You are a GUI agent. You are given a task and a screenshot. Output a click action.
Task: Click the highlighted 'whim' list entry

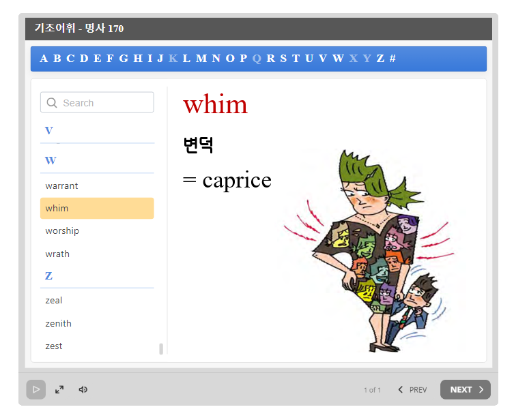tap(97, 209)
